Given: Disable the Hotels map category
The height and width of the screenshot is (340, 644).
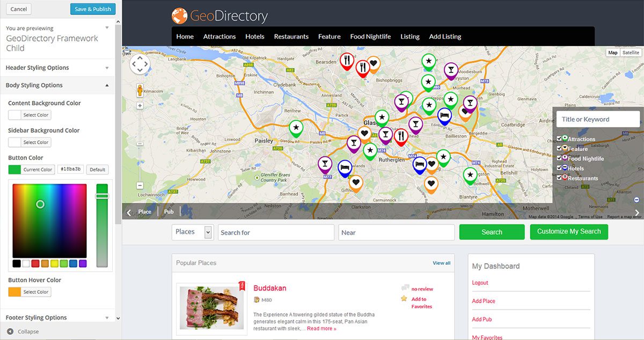Looking at the screenshot, I should (x=559, y=168).
